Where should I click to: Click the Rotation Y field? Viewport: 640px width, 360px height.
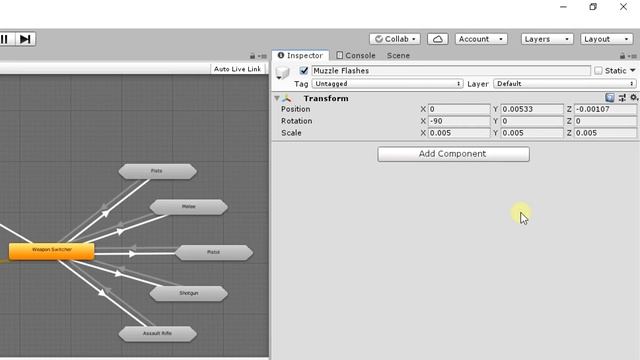532,121
